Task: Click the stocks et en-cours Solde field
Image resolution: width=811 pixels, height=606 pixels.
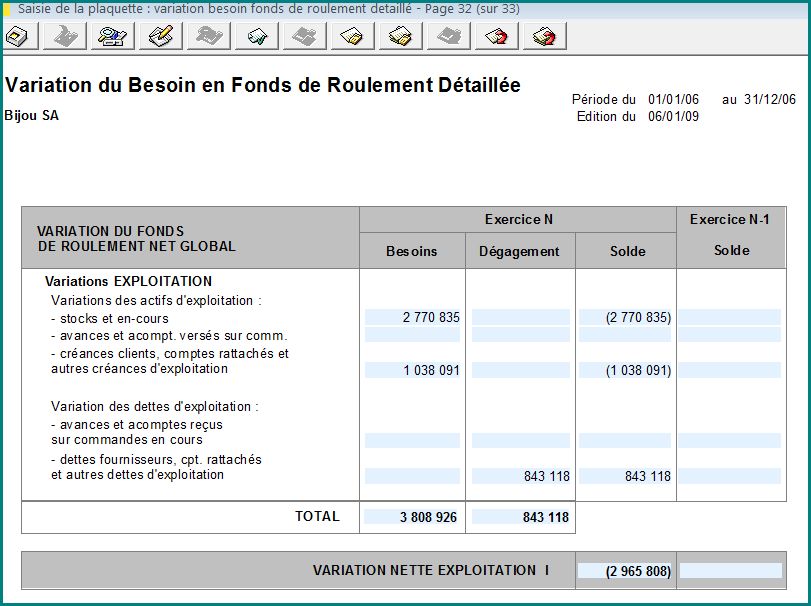Action: 626,317
